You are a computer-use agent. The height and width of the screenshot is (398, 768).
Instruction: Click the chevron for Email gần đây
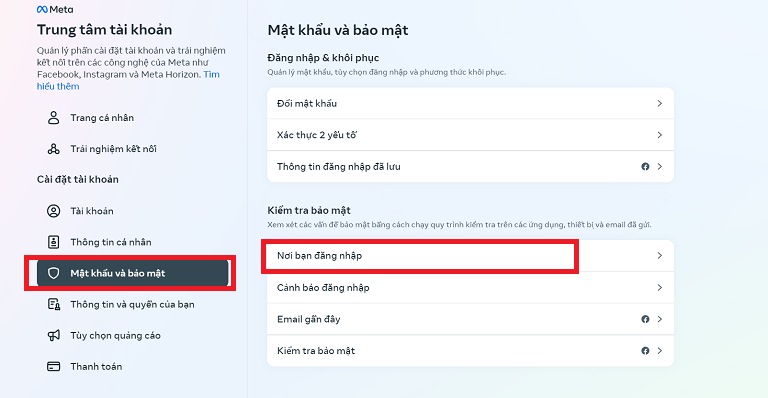click(660, 319)
